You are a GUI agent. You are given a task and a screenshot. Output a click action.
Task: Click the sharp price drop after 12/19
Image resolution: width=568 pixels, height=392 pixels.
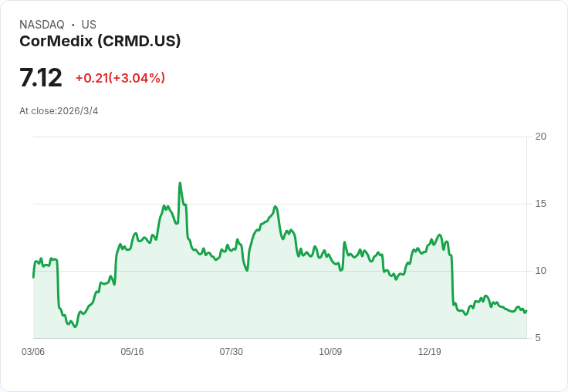point(452,282)
